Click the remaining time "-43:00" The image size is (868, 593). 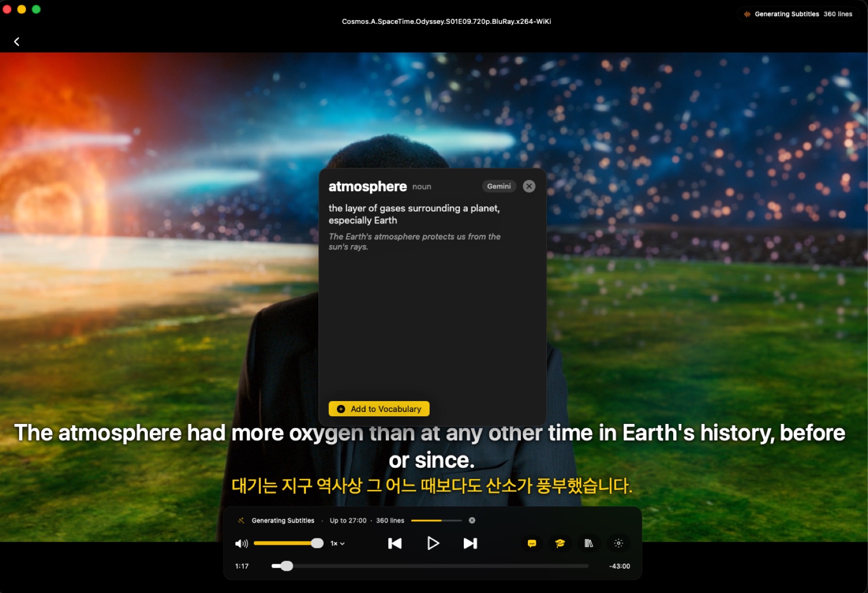pyautogui.click(x=620, y=566)
